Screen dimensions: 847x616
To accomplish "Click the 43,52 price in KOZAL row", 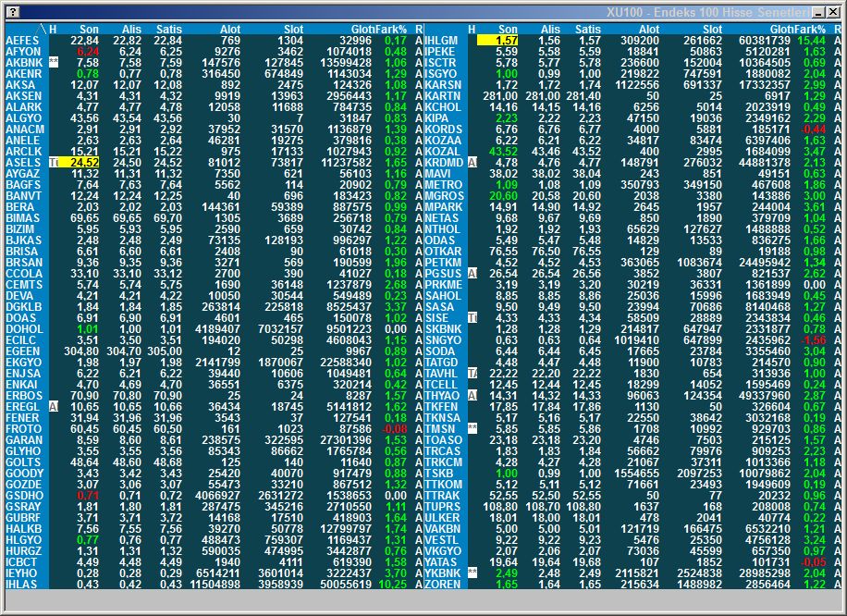I will point(503,152).
